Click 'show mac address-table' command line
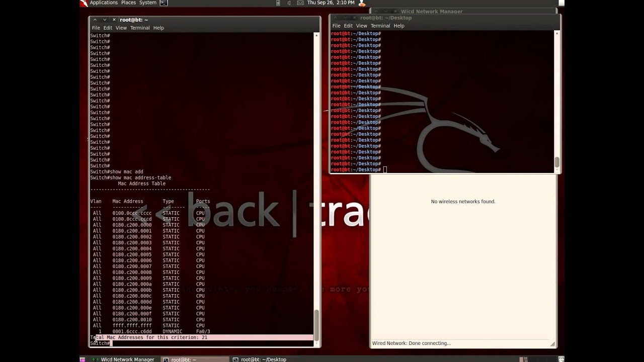 click(131, 178)
